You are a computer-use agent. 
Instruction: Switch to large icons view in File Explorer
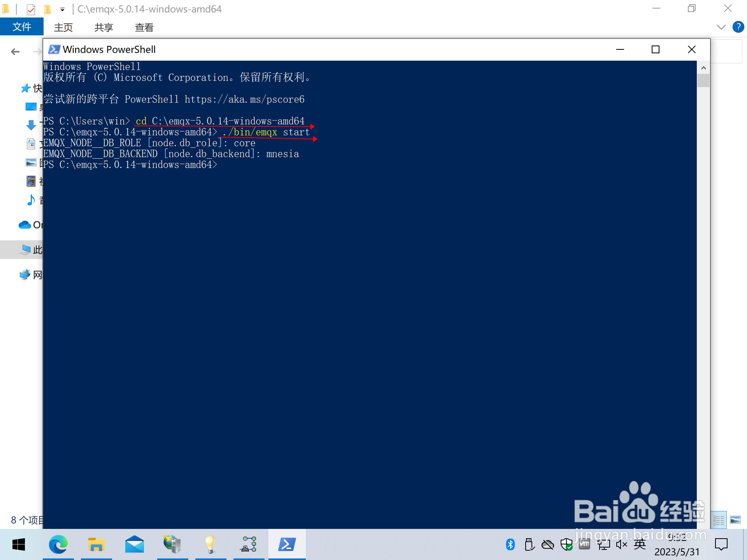pyautogui.click(x=735, y=520)
